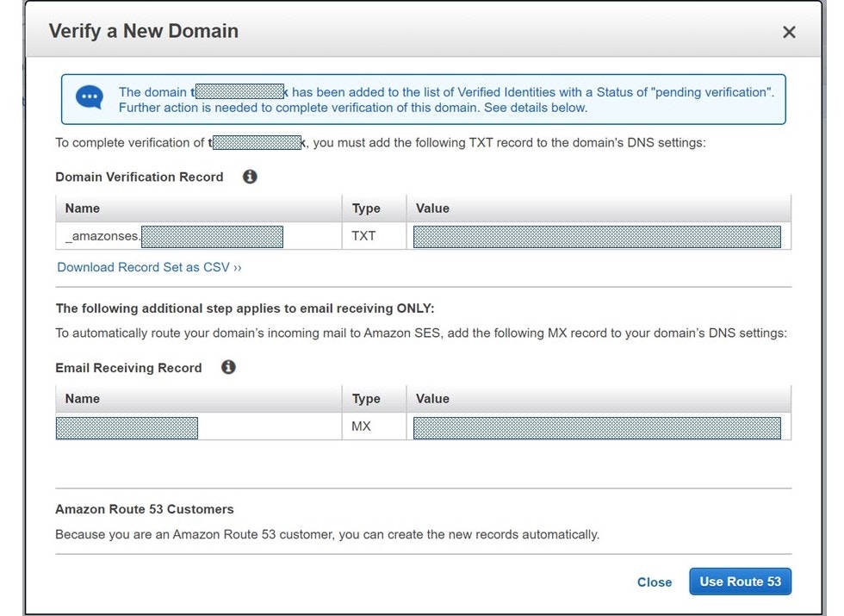Select the MX type cell
Screen dimensions: 844x616
pos(374,426)
